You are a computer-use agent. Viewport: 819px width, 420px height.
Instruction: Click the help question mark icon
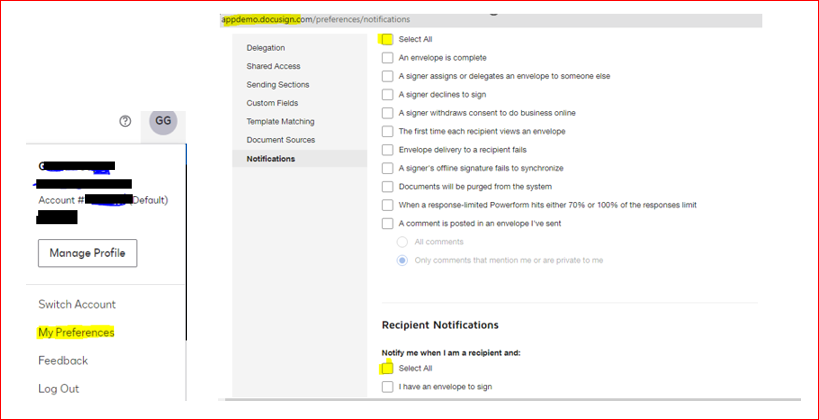(x=125, y=121)
